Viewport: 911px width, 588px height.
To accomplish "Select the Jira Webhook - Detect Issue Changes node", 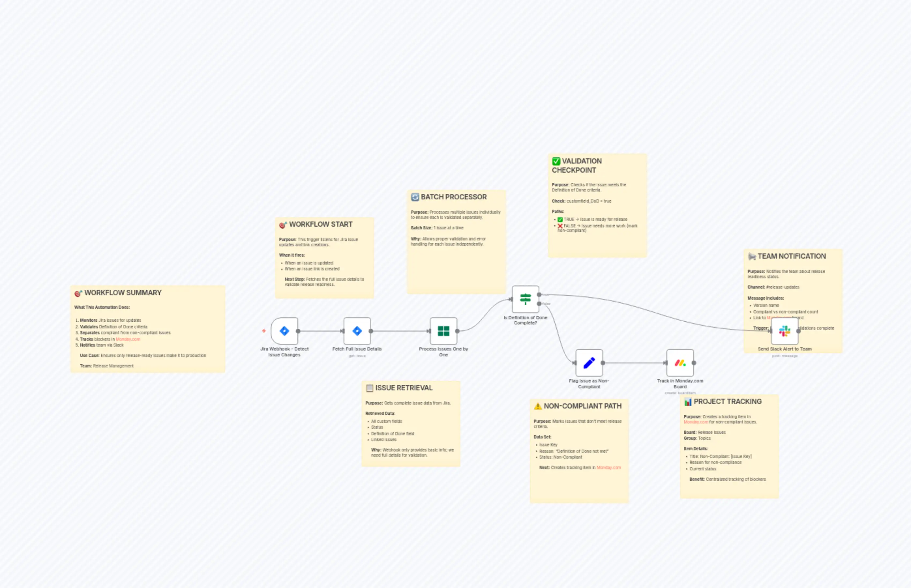I will (284, 331).
